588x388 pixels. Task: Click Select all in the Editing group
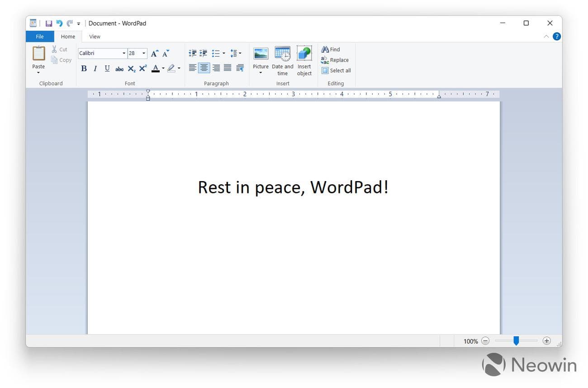tap(336, 70)
